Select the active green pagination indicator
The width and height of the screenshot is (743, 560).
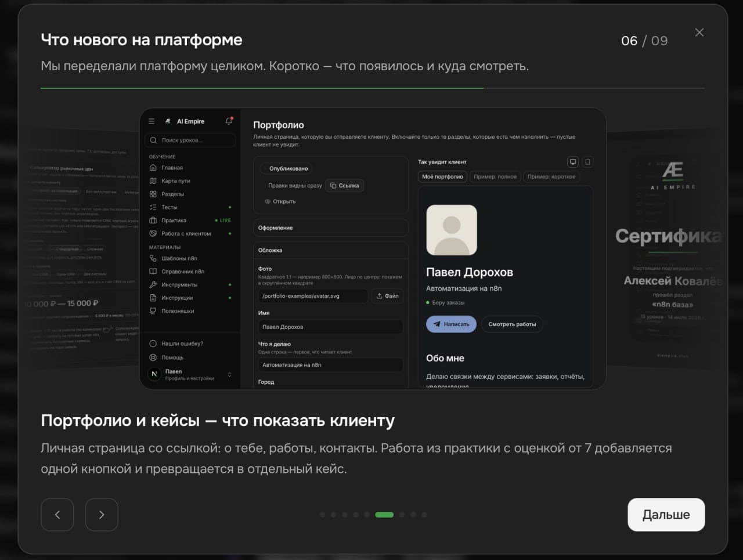pos(384,515)
